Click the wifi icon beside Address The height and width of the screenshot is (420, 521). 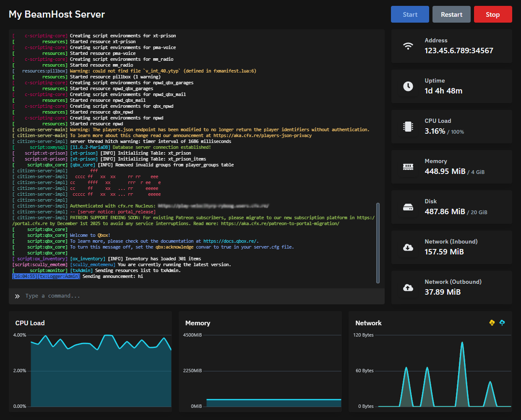[x=408, y=46]
